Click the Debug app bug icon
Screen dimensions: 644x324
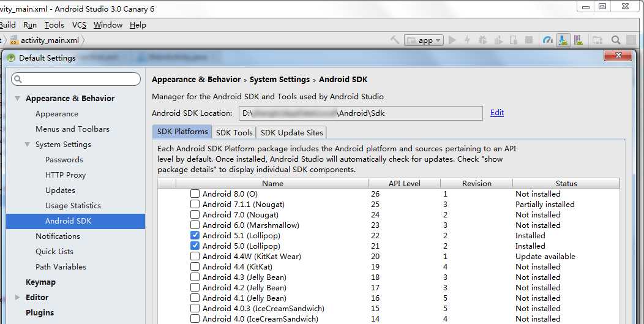[482, 40]
